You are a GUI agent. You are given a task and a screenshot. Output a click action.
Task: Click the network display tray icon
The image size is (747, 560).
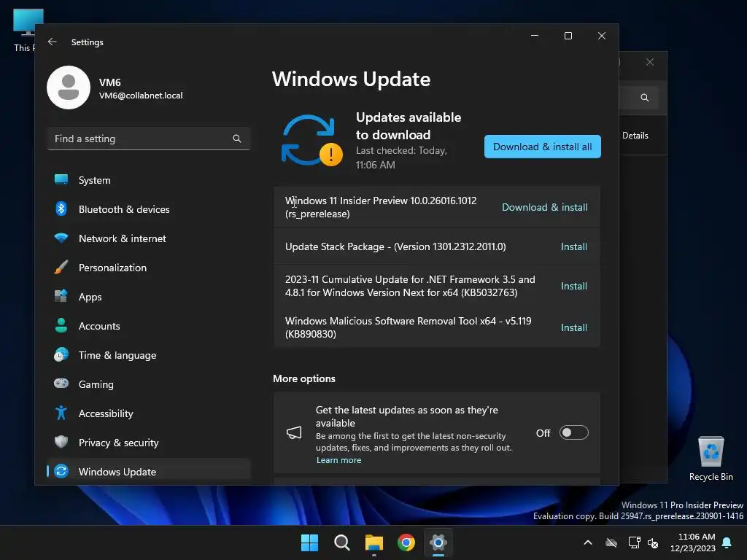(634, 542)
